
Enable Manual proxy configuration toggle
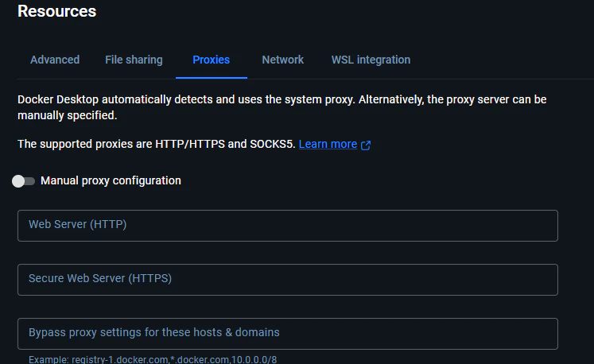pyautogui.click(x=23, y=181)
